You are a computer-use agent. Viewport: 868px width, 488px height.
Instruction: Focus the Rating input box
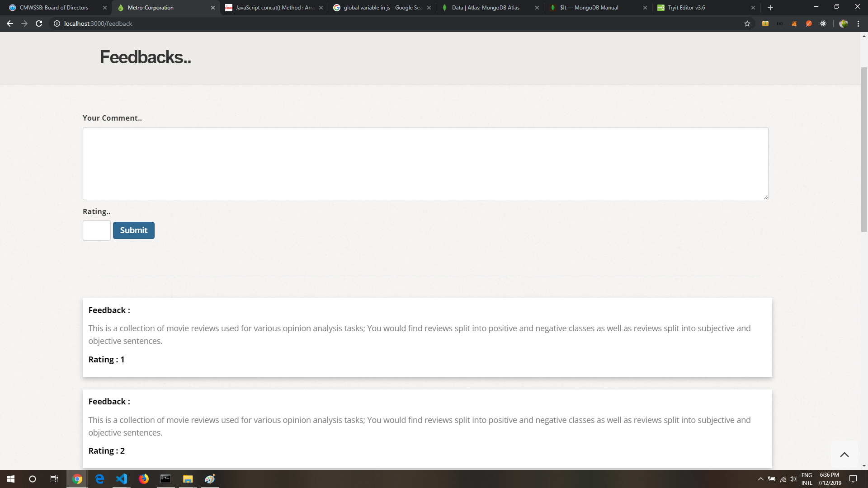[x=97, y=230]
